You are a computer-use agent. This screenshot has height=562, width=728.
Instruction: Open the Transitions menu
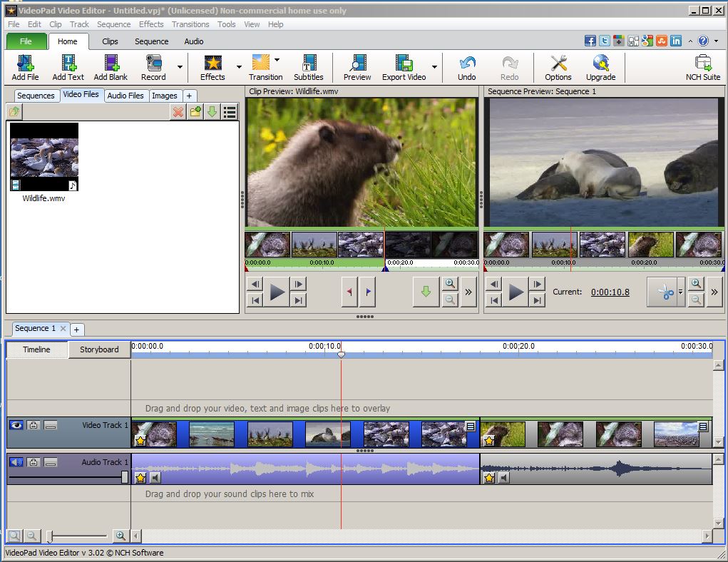190,24
